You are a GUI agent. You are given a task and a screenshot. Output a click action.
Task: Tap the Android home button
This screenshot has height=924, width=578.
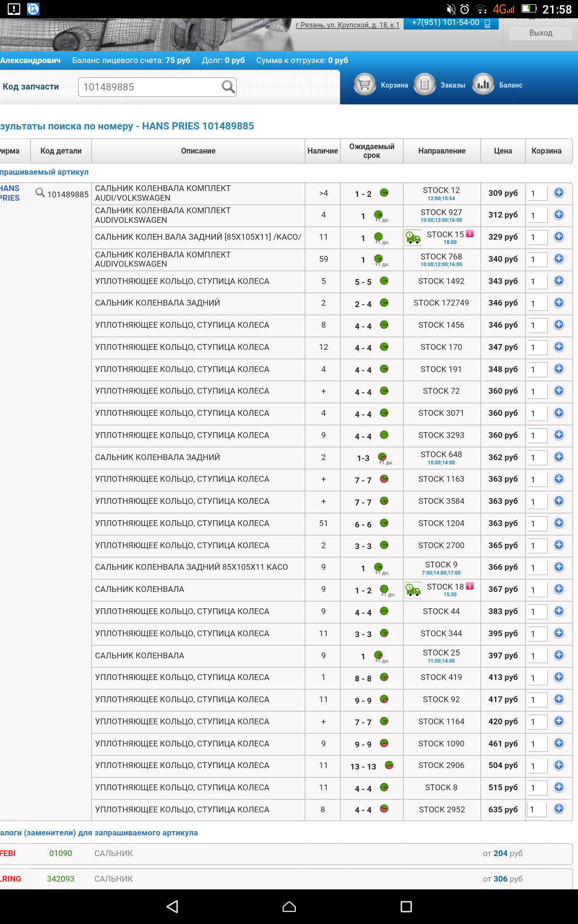pyautogui.click(x=289, y=907)
